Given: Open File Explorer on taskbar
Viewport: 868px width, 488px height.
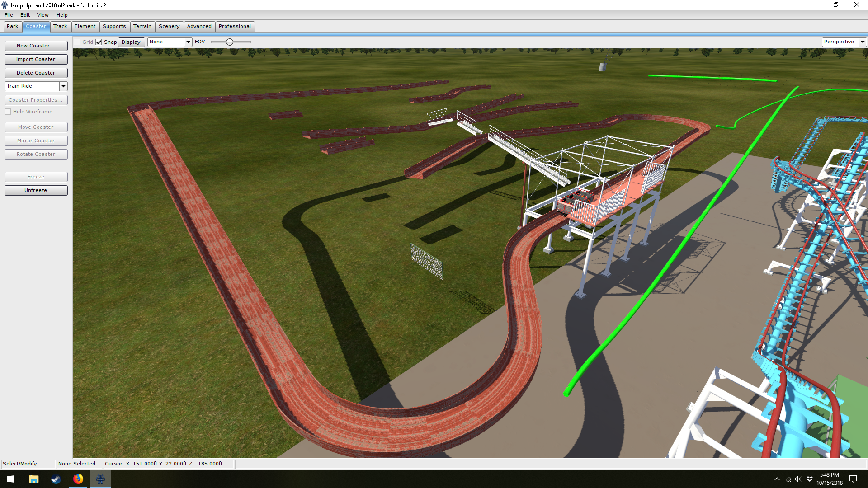Looking at the screenshot, I should pos(33,479).
